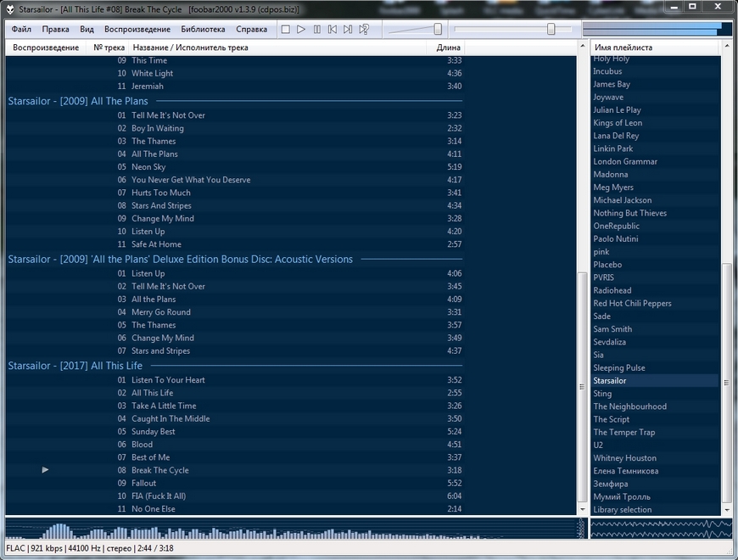This screenshot has width=738, height=560.
Task: Select track White Light
Action: (235, 74)
